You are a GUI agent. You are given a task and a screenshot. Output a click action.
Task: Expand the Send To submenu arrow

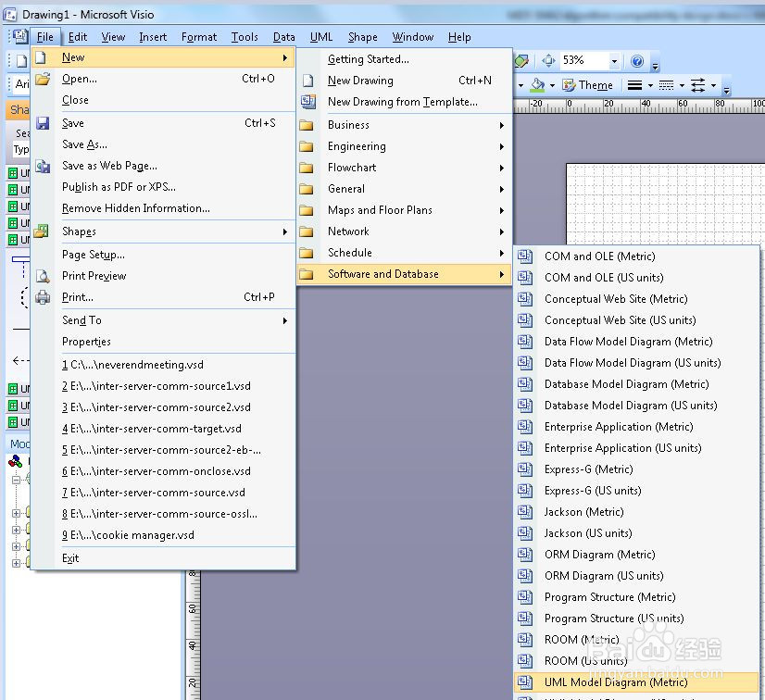tap(285, 320)
